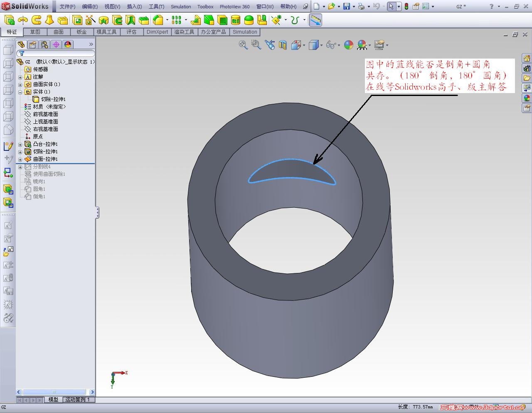
Task: Switch to the DimXpert tab
Action: click(158, 32)
